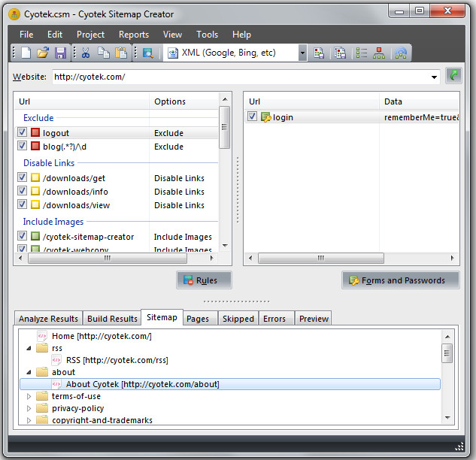Uncheck the logout rule checkbox
Image resolution: width=476 pixels, height=460 pixels.
[x=22, y=132]
